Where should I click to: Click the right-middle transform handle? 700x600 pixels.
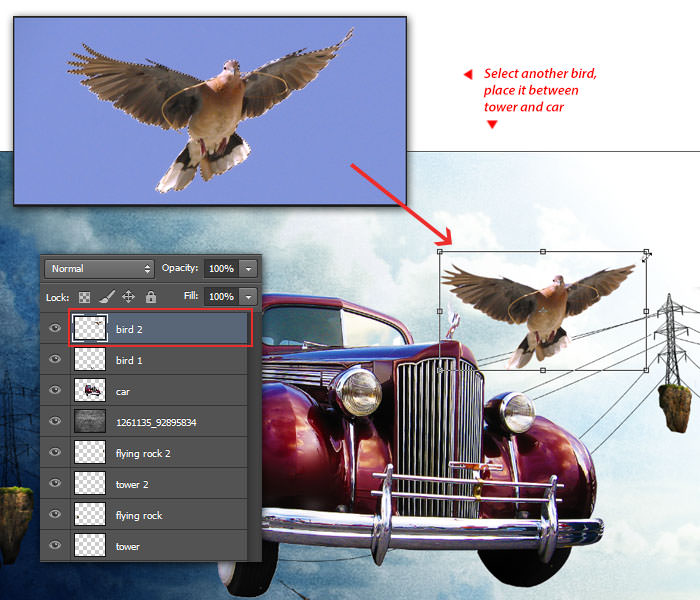(646, 311)
